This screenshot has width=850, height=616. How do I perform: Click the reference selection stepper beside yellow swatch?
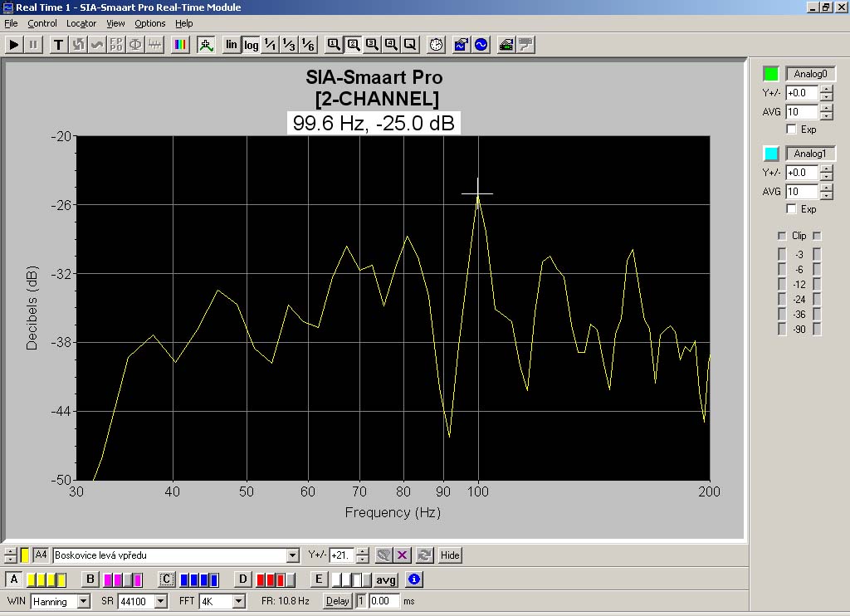click(10, 555)
